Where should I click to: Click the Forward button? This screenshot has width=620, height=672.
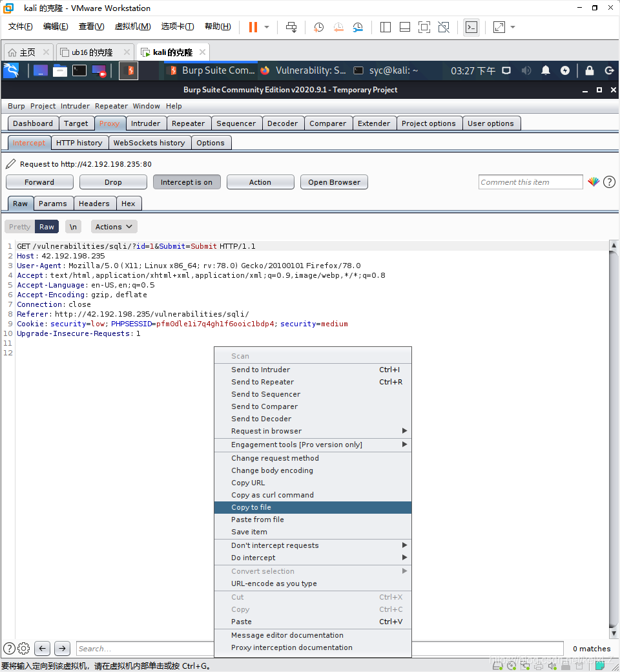(39, 182)
